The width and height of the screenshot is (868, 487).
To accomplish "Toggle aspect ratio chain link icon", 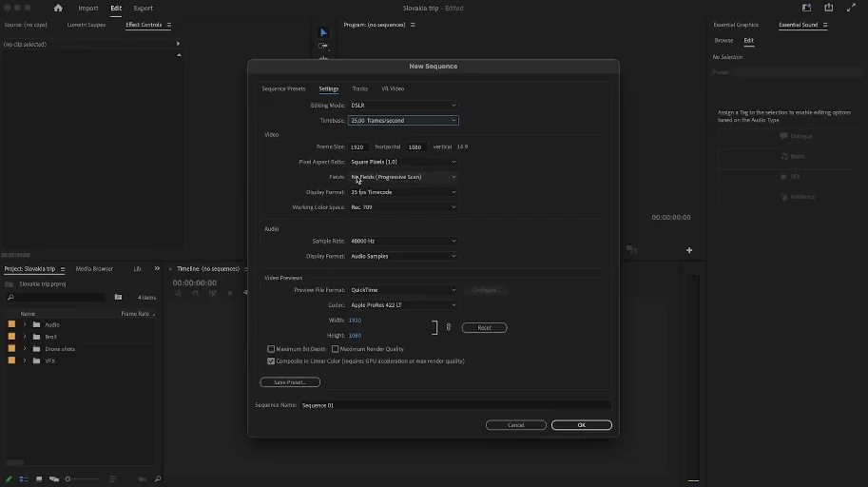I will (x=449, y=327).
